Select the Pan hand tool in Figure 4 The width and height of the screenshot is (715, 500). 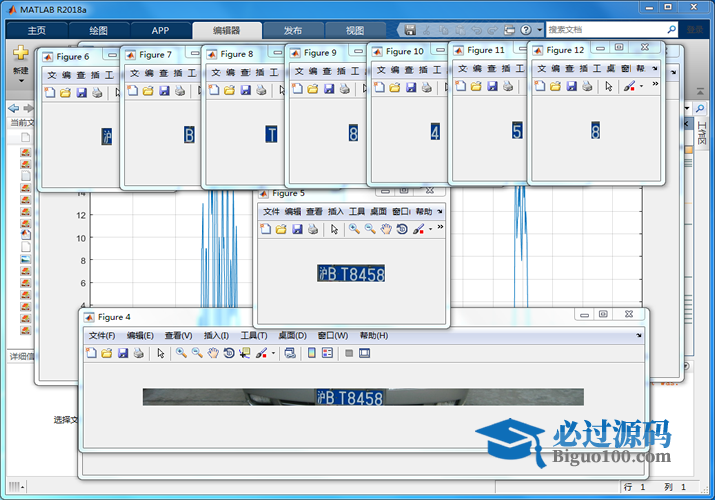pos(213,353)
